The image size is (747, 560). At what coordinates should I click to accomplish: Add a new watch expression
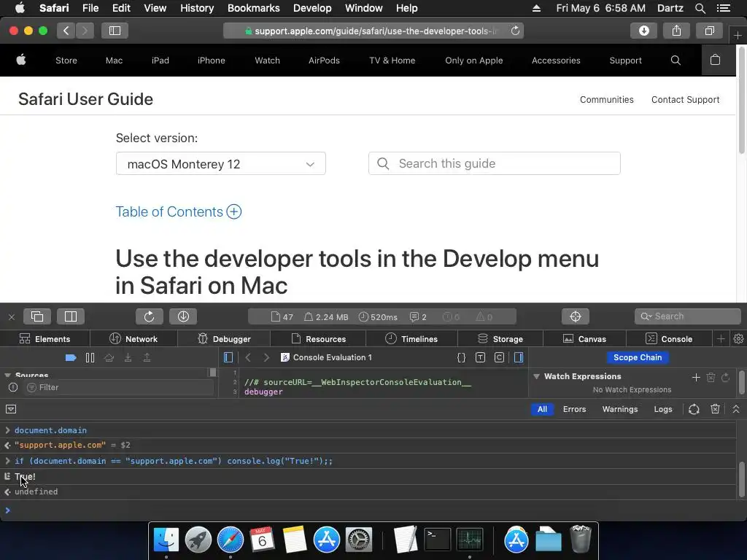pos(696,377)
